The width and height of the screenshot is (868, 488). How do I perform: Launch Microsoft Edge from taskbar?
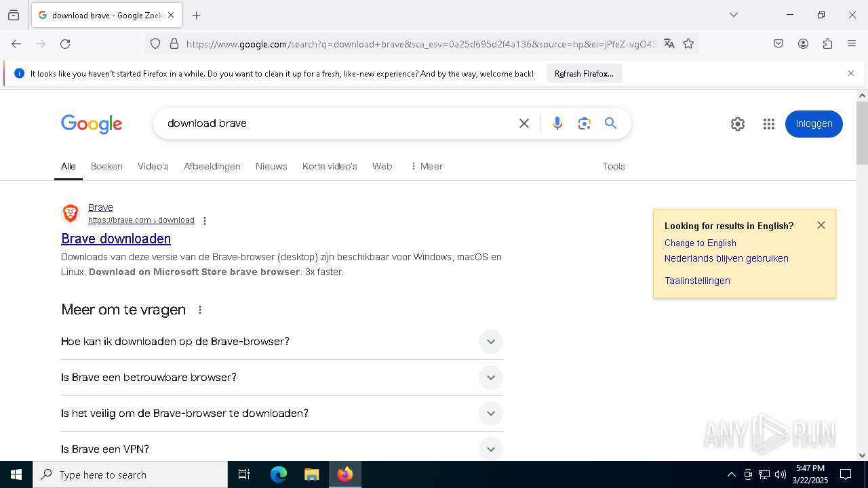[279, 474]
